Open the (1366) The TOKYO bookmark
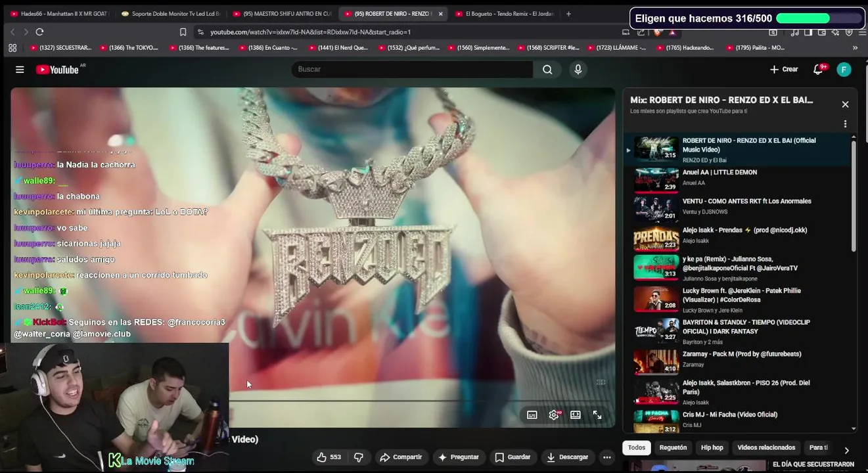 129,48
